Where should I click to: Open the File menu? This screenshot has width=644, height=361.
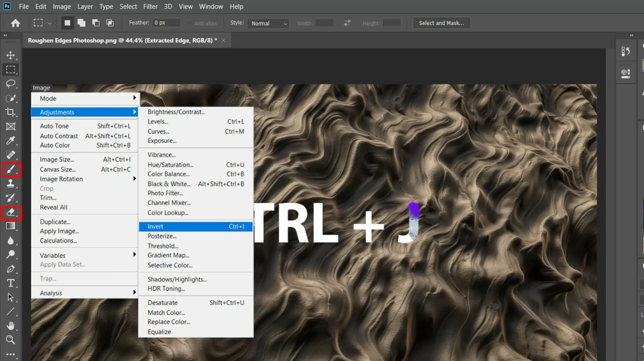(24, 6)
